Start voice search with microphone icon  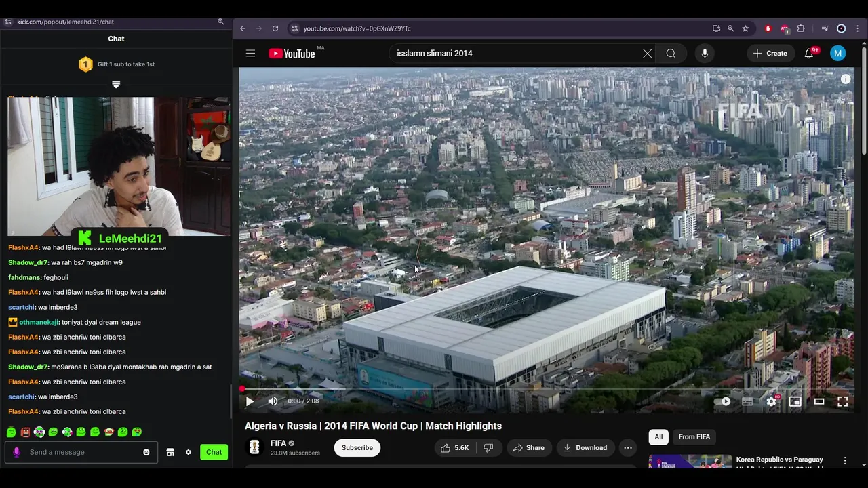click(705, 54)
